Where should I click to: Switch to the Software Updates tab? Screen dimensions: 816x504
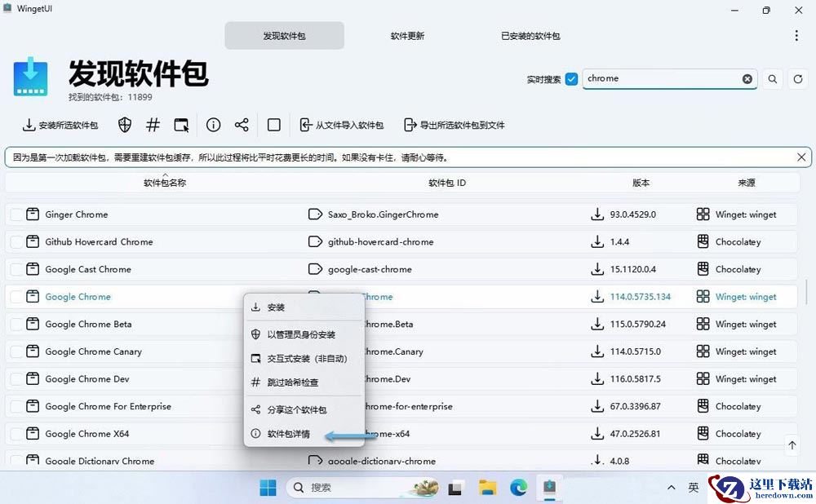click(407, 35)
